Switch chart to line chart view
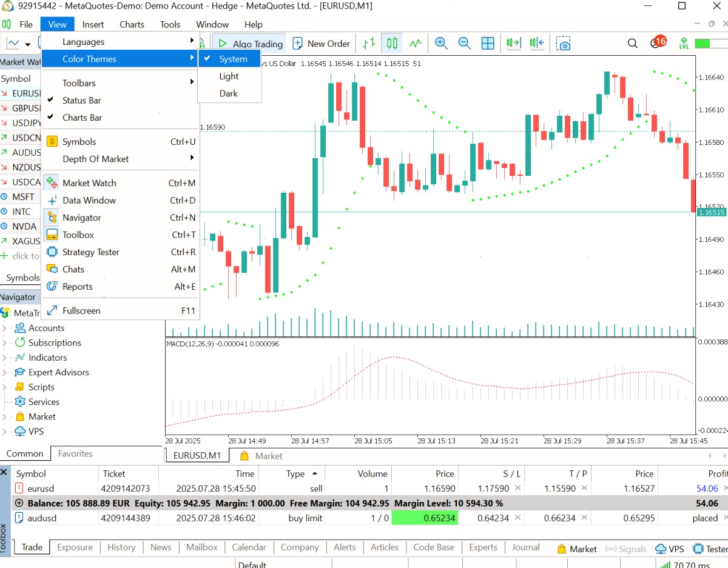Viewport: 728px width, 568px height. click(x=415, y=44)
